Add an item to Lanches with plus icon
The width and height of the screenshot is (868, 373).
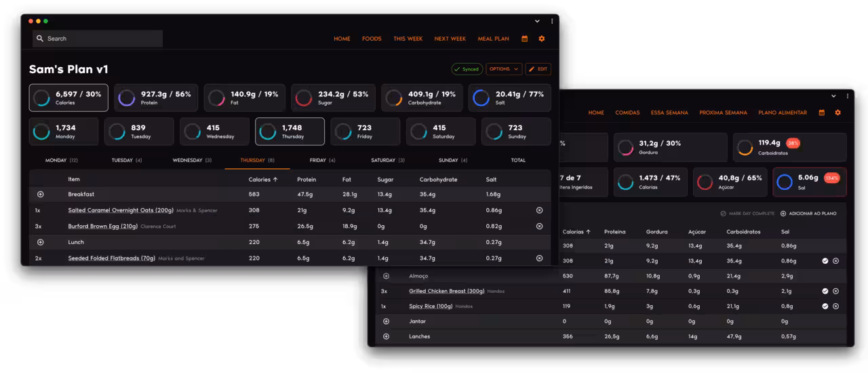coord(387,336)
